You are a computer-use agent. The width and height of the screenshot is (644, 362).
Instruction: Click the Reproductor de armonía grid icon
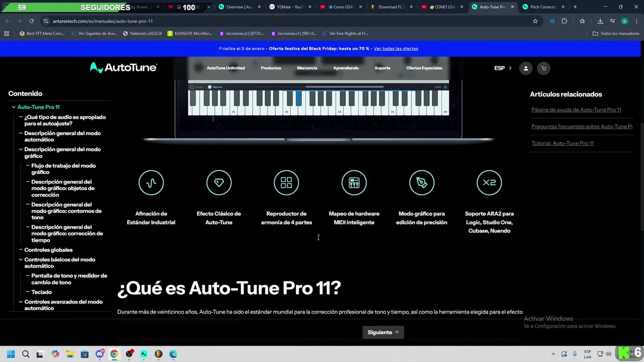286,183
